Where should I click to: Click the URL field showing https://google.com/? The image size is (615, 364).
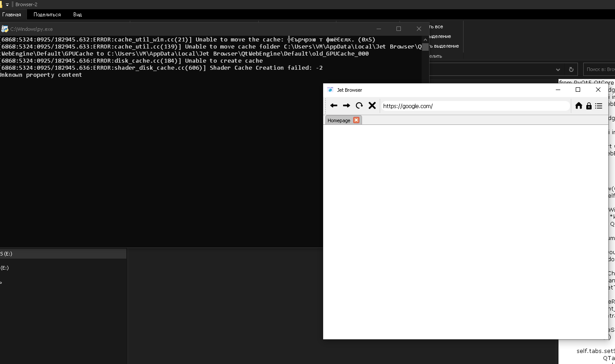tap(475, 106)
